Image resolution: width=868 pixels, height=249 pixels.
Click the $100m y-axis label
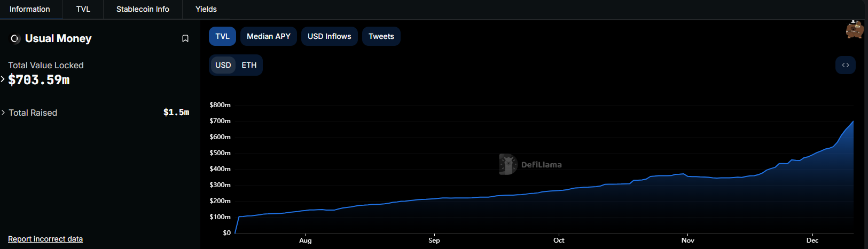pyautogui.click(x=220, y=217)
